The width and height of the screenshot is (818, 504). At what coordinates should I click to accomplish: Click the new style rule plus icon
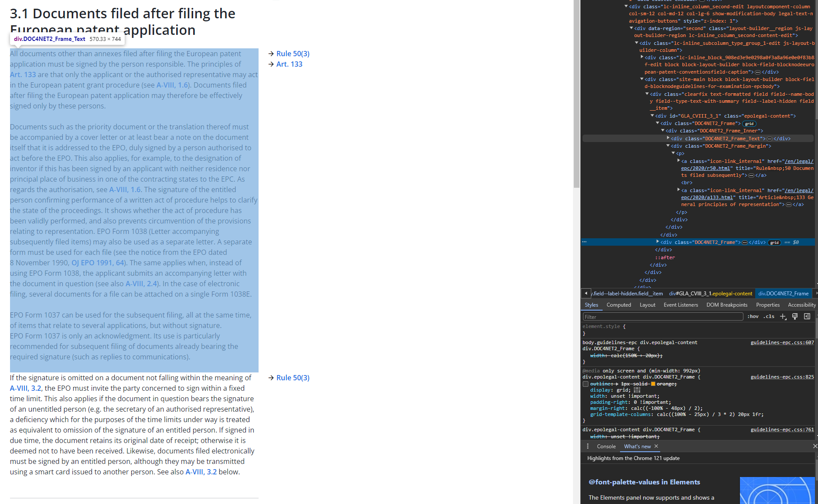pos(783,317)
